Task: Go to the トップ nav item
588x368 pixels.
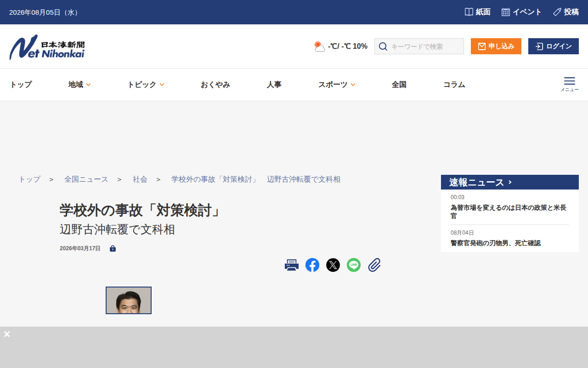Action: pos(21,85)
